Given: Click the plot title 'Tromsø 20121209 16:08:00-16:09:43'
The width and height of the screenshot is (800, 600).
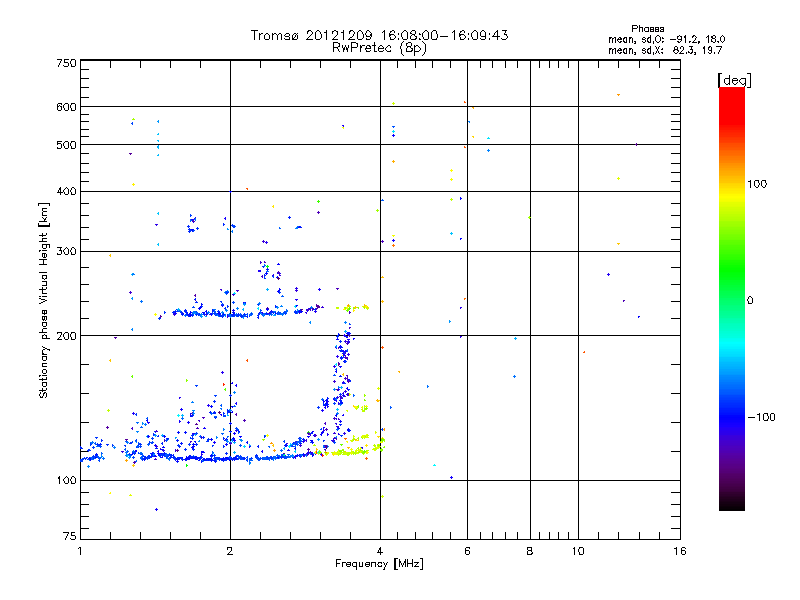Looking at the screenshot, I should point(379,35).
